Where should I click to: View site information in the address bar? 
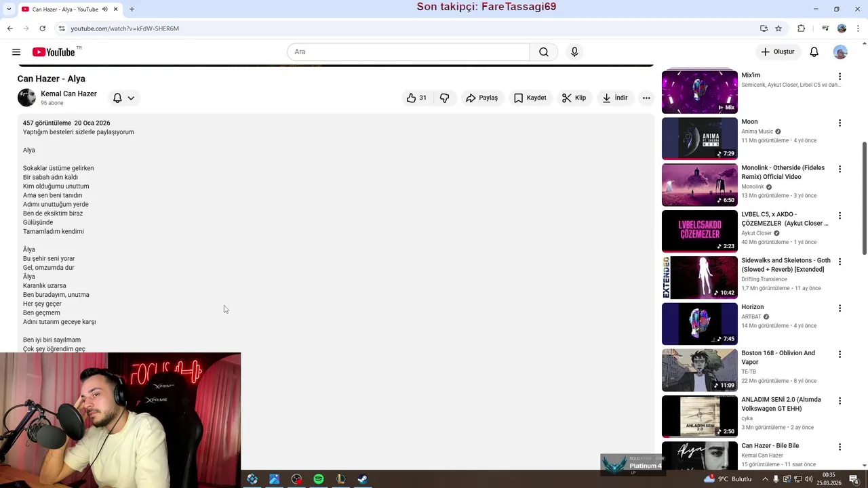pos(62,28)
